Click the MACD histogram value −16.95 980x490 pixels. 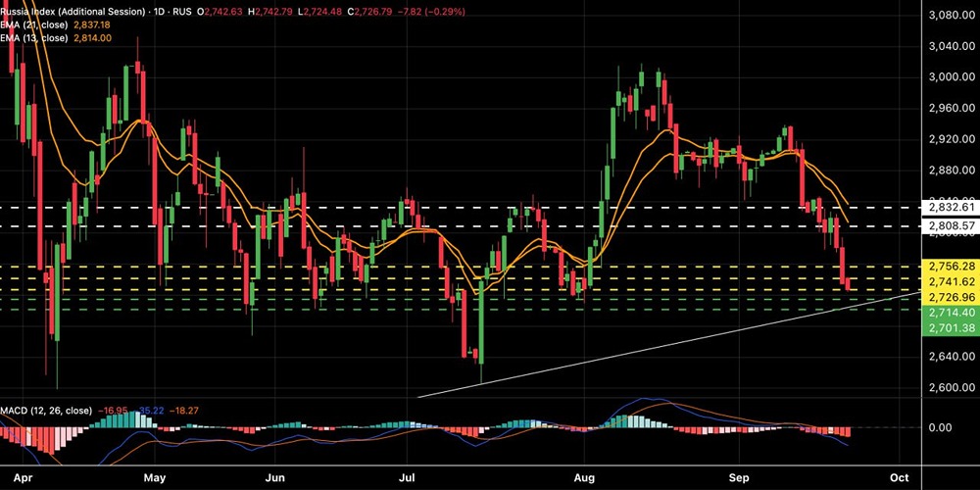113,411
